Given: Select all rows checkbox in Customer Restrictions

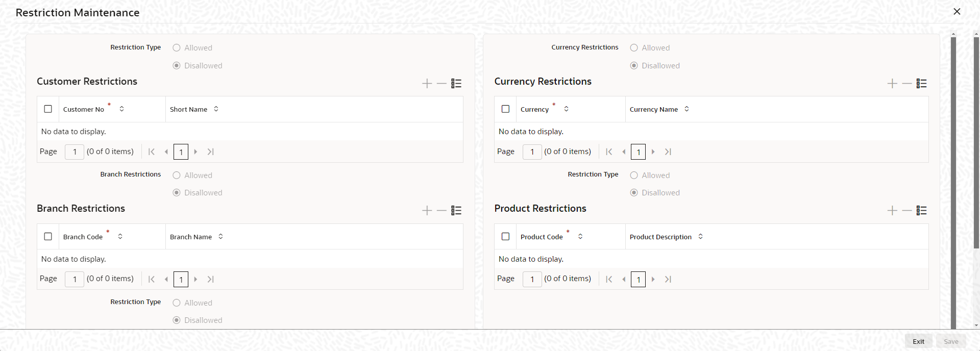Looking at the screenshot, I should pyautogui.click(x=48, y=109).
